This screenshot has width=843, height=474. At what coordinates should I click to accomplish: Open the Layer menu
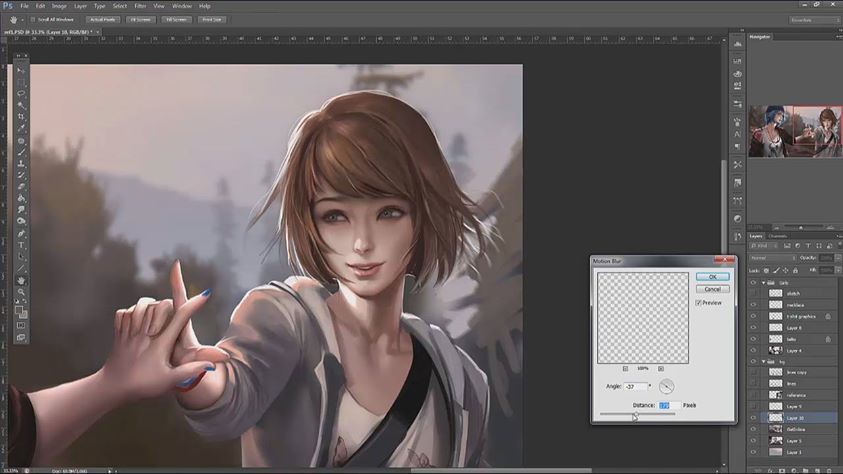[80, 6]
